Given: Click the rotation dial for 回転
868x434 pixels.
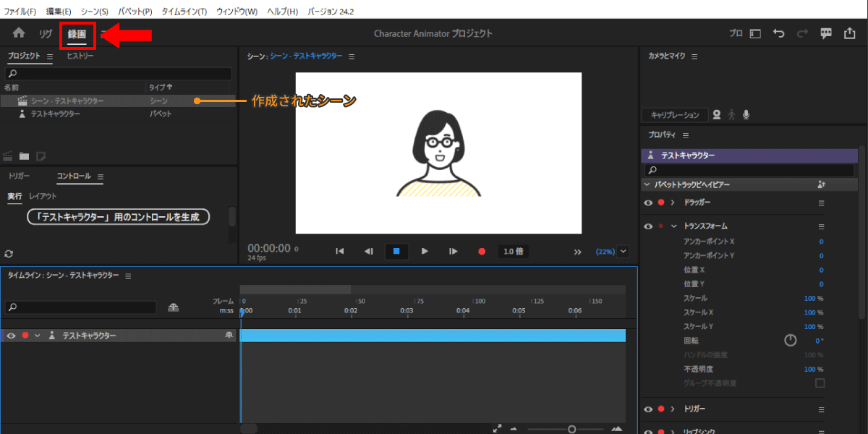Looking at the screenshot, I should click(x=791, y=341).
